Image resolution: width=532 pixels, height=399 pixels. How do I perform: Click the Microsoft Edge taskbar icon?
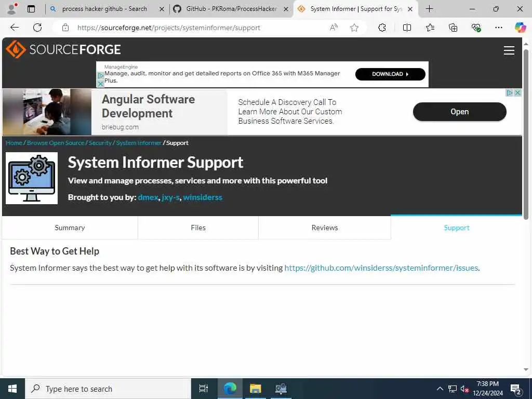pos(230,389)
